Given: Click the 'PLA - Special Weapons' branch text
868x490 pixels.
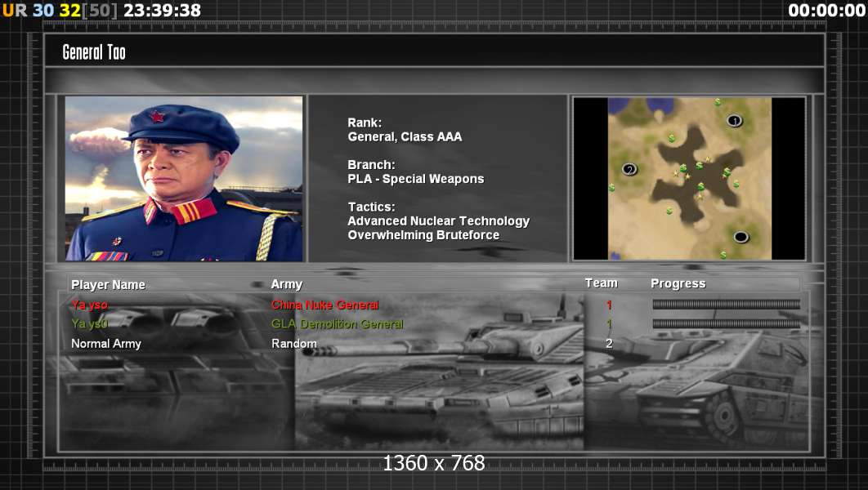Looking at the screenshot, I should click(416, 179).
